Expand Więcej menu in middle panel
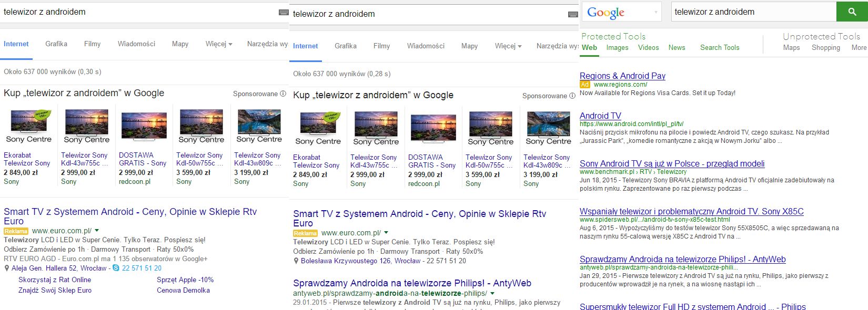Image resolution: width=868 pixels, height=310 pixels. pyautogui.click(x=508, y=46)
